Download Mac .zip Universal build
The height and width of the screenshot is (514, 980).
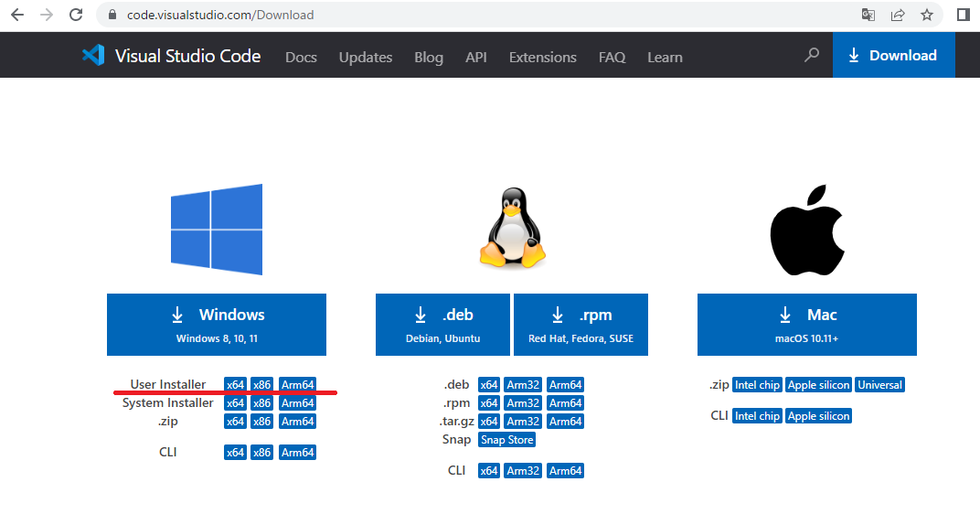880,384
